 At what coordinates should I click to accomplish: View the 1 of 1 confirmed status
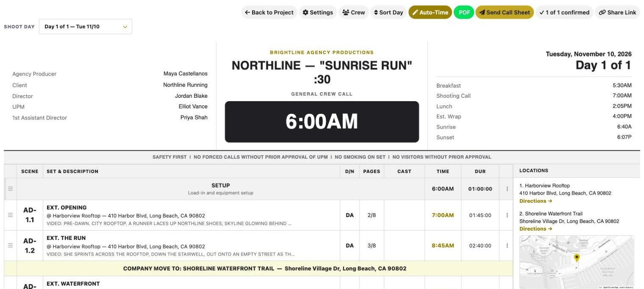pos(564,12)
